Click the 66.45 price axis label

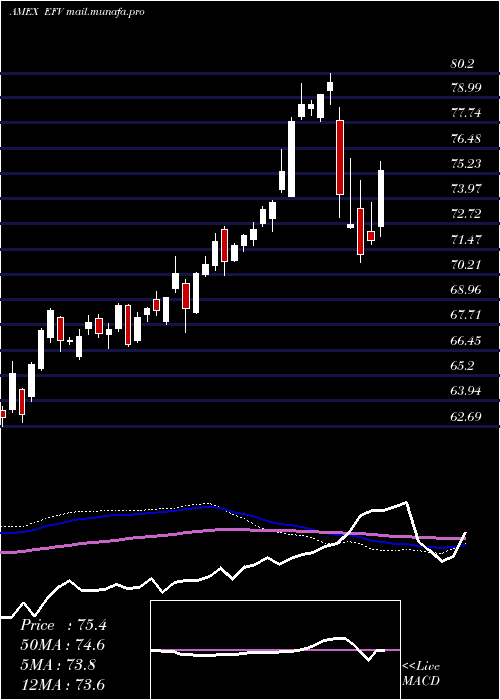pos(467,341)
